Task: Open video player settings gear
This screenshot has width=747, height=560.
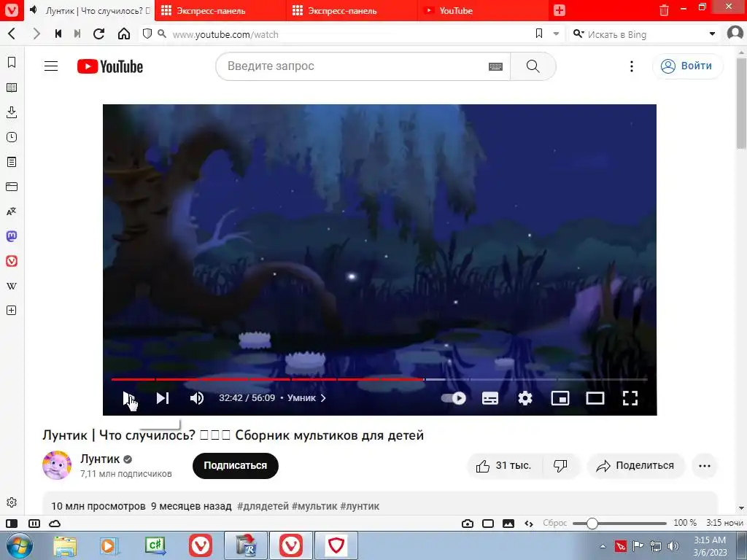Action: pos(525,398)
